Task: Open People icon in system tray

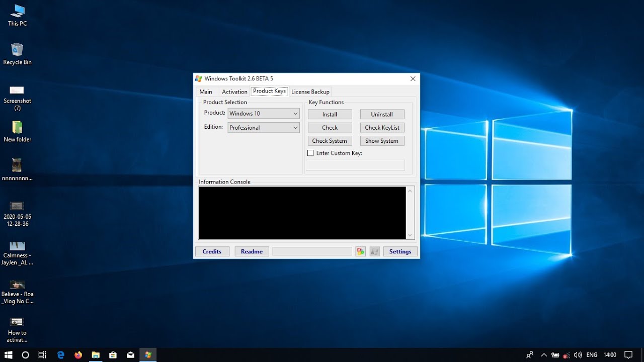Action: [x=530, y=355]
